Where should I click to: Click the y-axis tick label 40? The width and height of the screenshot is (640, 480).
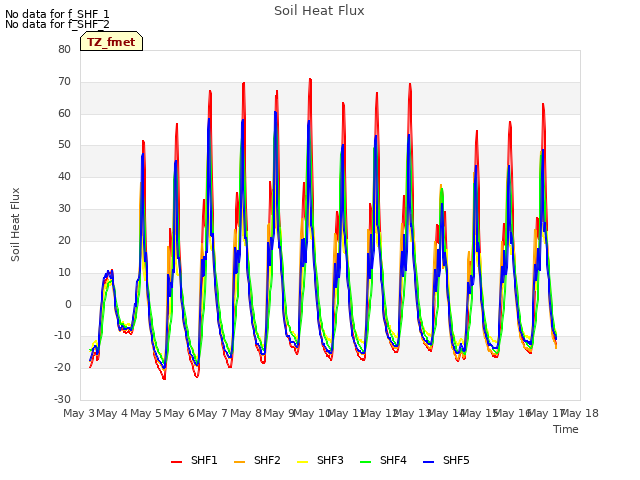[64, 177]
